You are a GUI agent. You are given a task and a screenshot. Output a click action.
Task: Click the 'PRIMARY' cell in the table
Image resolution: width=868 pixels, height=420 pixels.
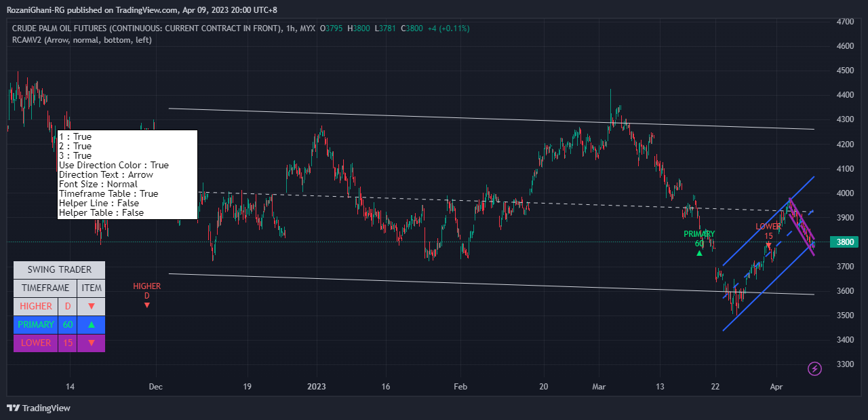click(x=36, y=325)
